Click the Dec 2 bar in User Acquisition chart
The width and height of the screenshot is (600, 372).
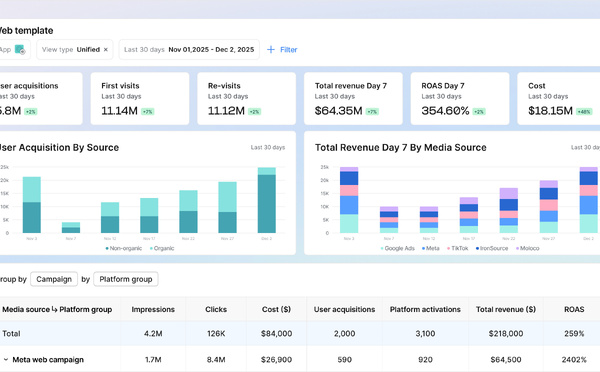click(266, 200)
